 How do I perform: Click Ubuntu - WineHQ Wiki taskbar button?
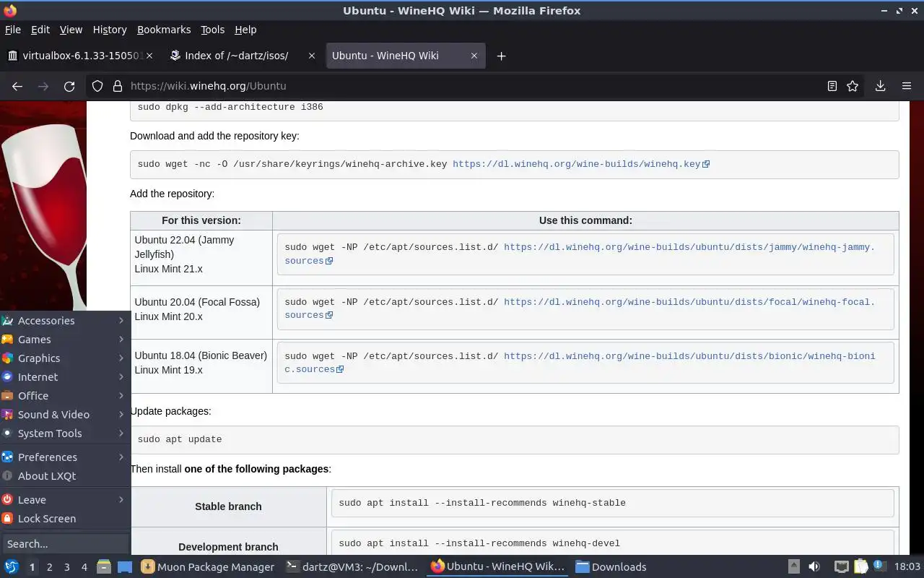pos(497,566)
